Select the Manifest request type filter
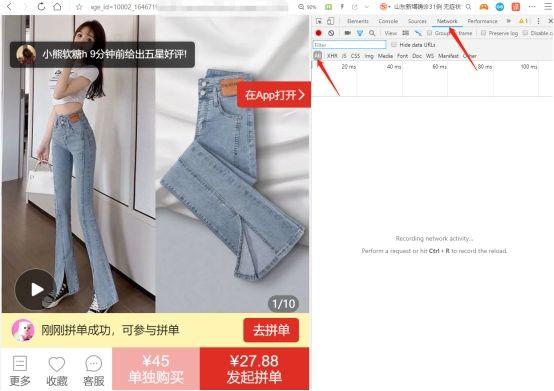The height and width of the screenshot is (391, 554). click(448, 56)
